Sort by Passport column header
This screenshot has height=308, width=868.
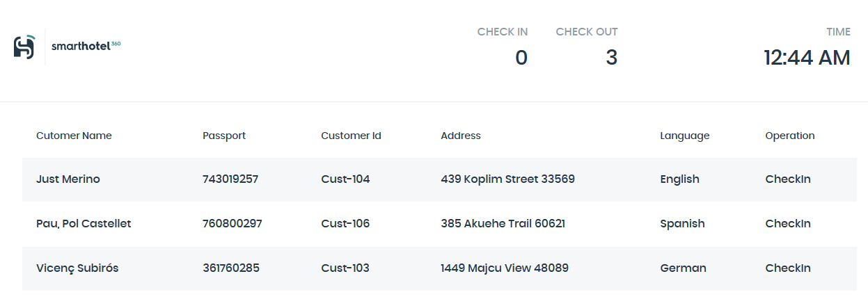pyautogui.click(x=224, y=136)
